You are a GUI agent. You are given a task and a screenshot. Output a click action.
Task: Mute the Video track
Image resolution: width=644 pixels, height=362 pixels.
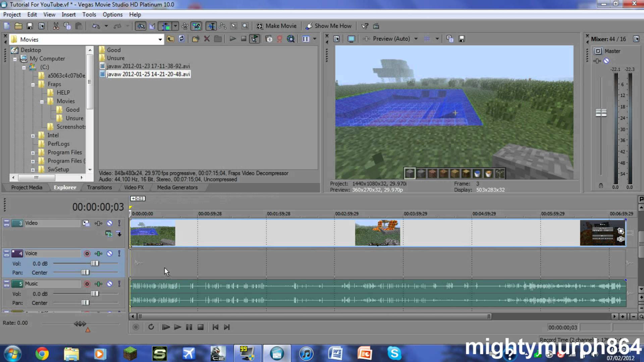pos(109,223)
